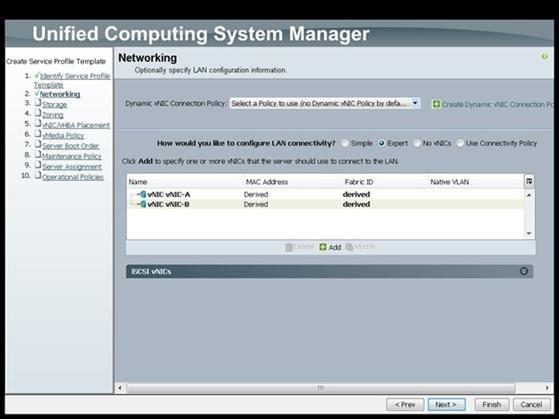
Task: Click the Maintenance Policy page icon
Action: pyautogui.click(x=38, y=154)
